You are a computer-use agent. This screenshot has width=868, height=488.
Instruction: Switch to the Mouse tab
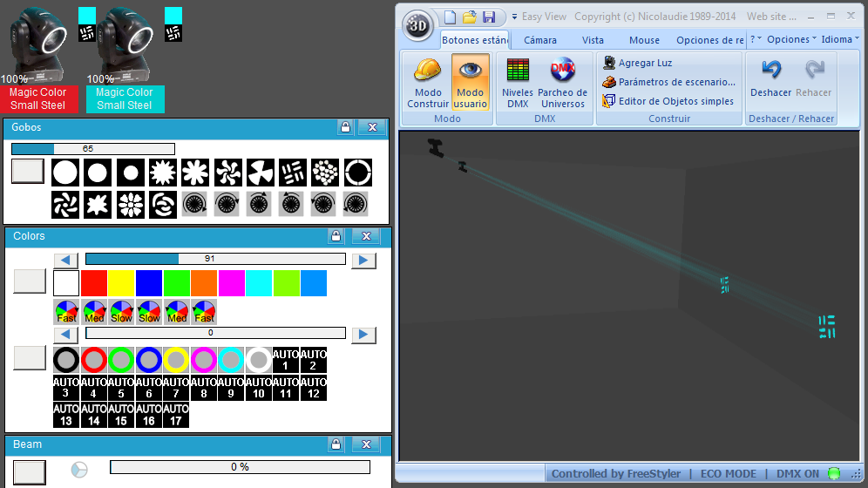click(644, 40)
